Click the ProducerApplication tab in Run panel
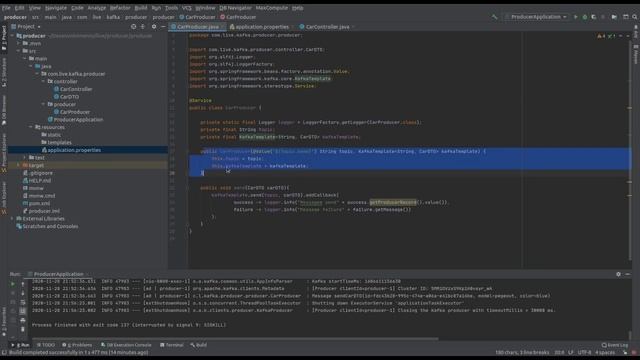Viewport: 640px width, 360px height. (58, 274)
